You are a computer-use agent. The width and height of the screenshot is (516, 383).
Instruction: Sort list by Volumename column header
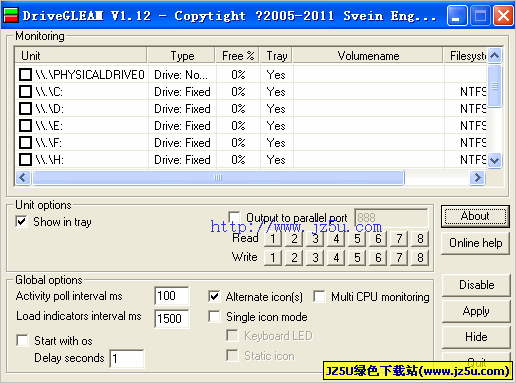click(368, 55)
